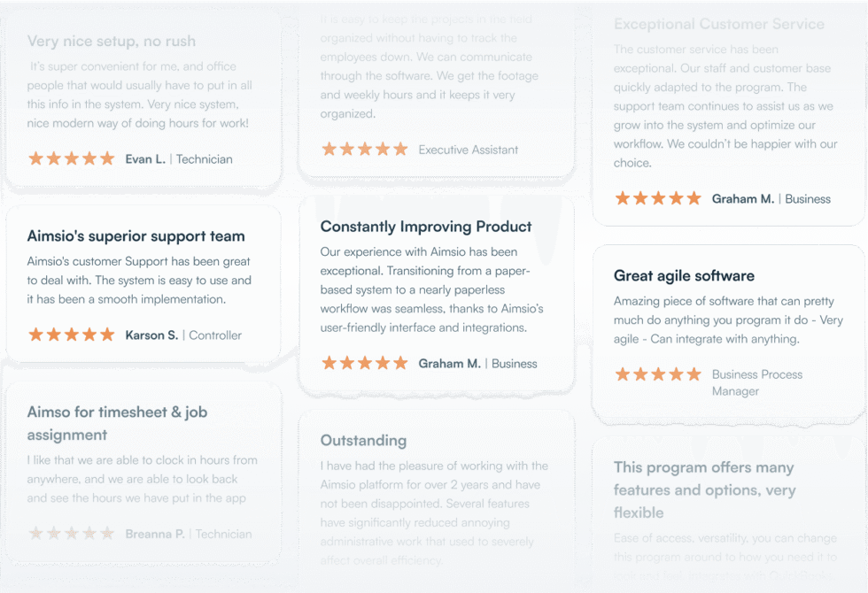The width and height of the screenshot is (868, 593).
Task: Click the "Business Process Manager" reviewer label
Action: [756, 382]
